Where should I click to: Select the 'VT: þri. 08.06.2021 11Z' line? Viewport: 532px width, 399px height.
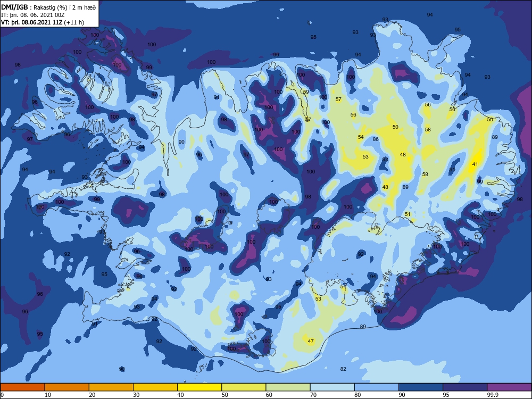32,22
